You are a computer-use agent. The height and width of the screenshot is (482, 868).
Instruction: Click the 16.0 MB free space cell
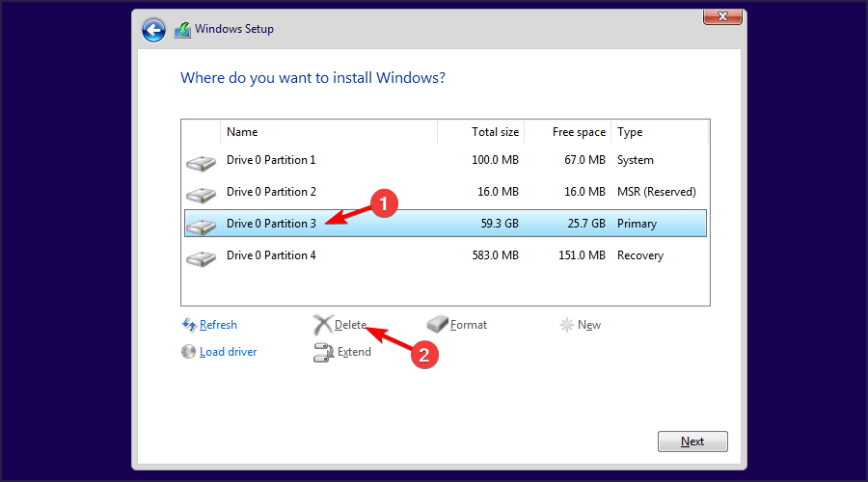coord(584,192)
